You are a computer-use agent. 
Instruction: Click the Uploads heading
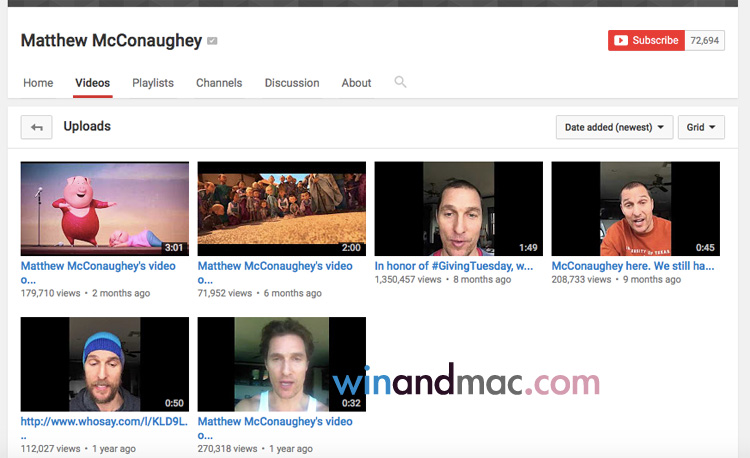point(87,126)
